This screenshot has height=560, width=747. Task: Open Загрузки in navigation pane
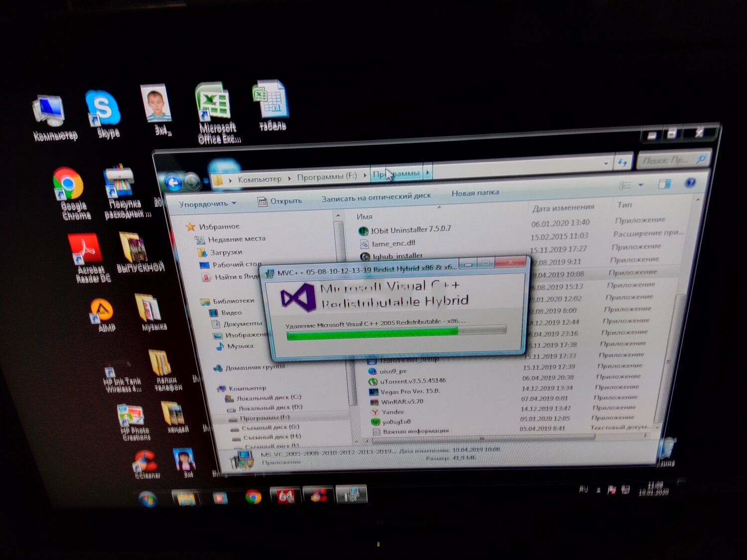coord(221,252)
